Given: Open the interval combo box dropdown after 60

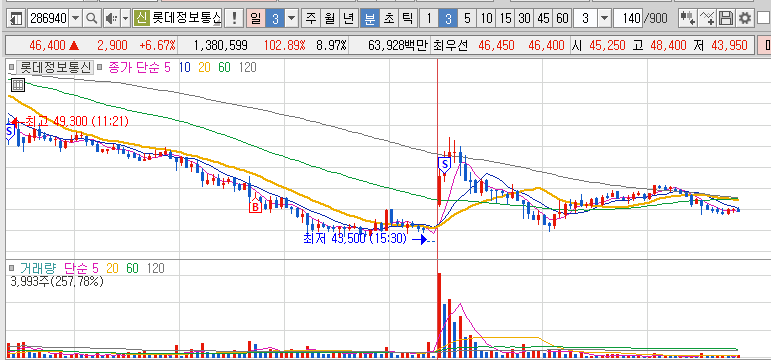Looking at the screenshot, I should (x=605, y=19).
